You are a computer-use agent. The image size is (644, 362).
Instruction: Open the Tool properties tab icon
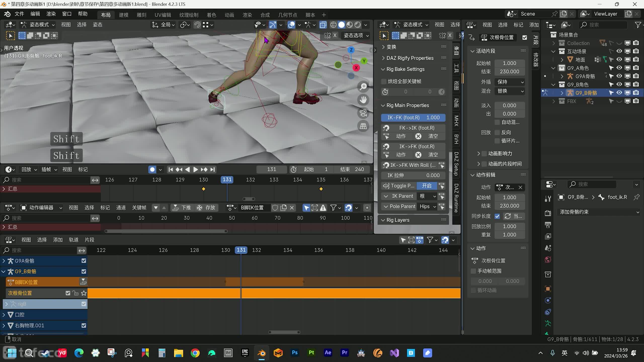pos(548,199)
